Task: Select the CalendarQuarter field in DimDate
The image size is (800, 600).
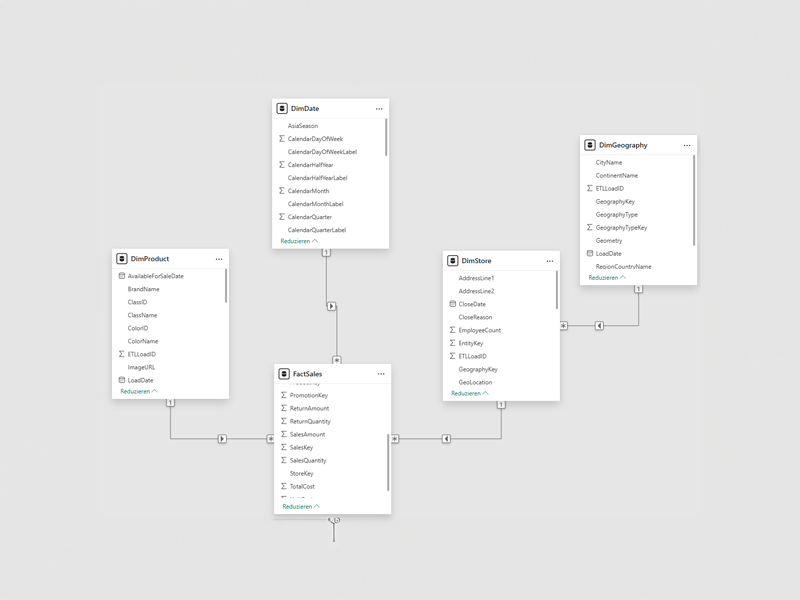Action: (x=310, y=216)
